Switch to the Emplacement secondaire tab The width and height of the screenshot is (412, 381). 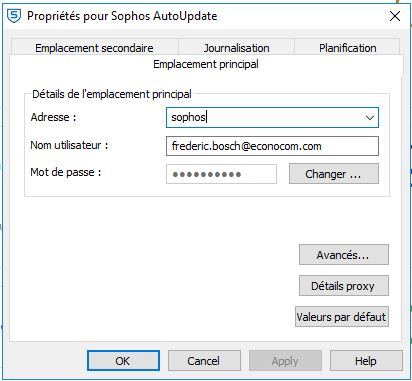pos(94,48)
